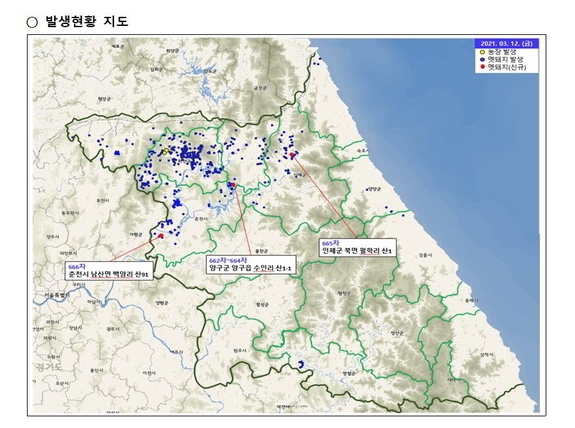Open the 666차 춘천시 남산면 callout box
The image size is (575, 428).
coord(109,271)
